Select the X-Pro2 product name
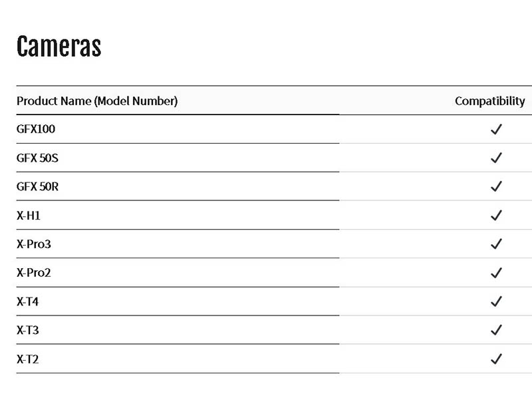The width and height of the screenshot is (532, 396). 34,273
